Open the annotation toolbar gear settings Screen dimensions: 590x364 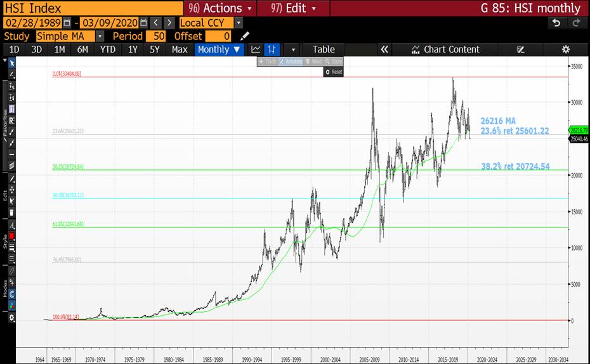pyautogui.click(x=11, y=318)
